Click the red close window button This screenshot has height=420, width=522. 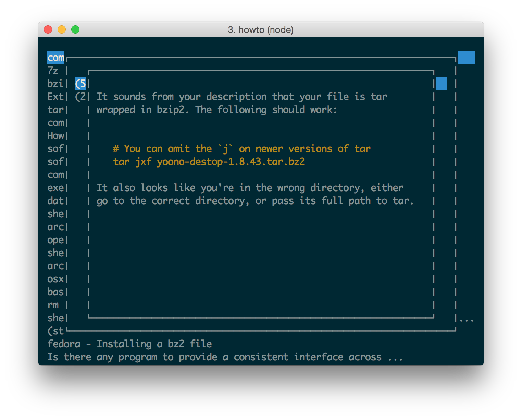48,30
